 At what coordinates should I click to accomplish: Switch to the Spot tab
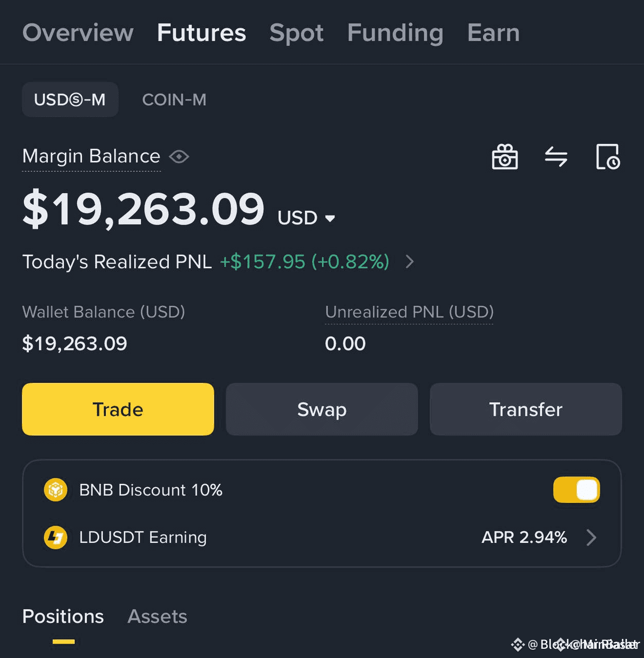click(x=297, y=33)
